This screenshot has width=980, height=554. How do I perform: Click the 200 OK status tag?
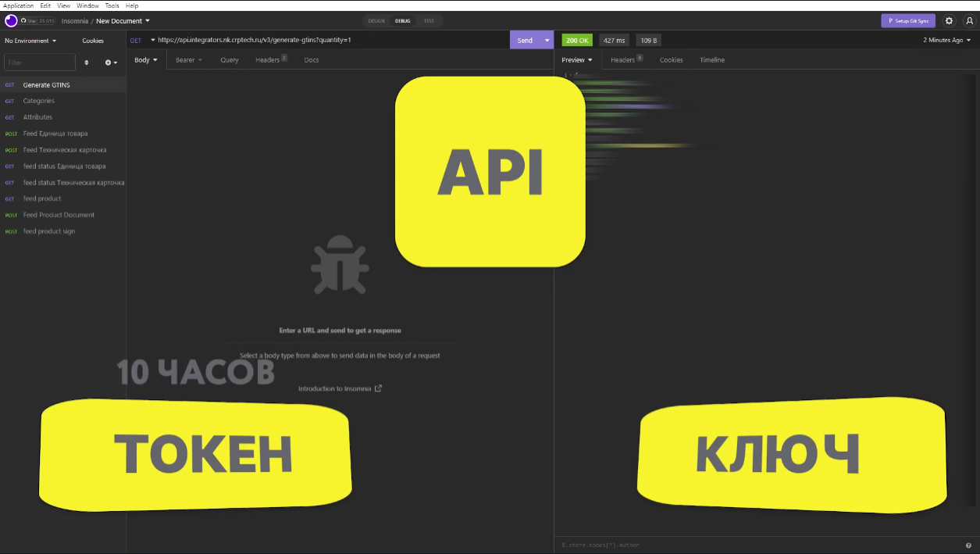click(578, 40)
